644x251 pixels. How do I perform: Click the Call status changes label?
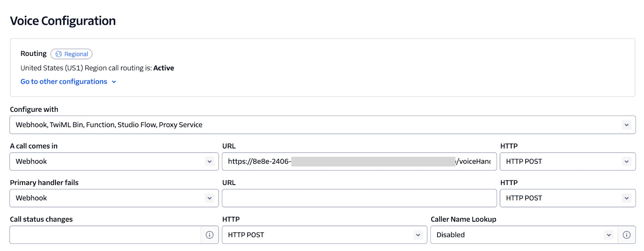[41, 219]
